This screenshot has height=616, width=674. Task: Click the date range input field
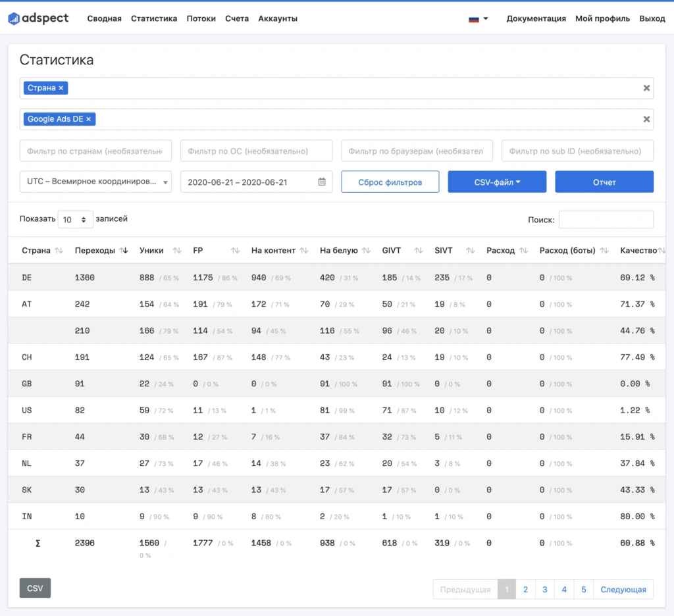pos(256,182)
